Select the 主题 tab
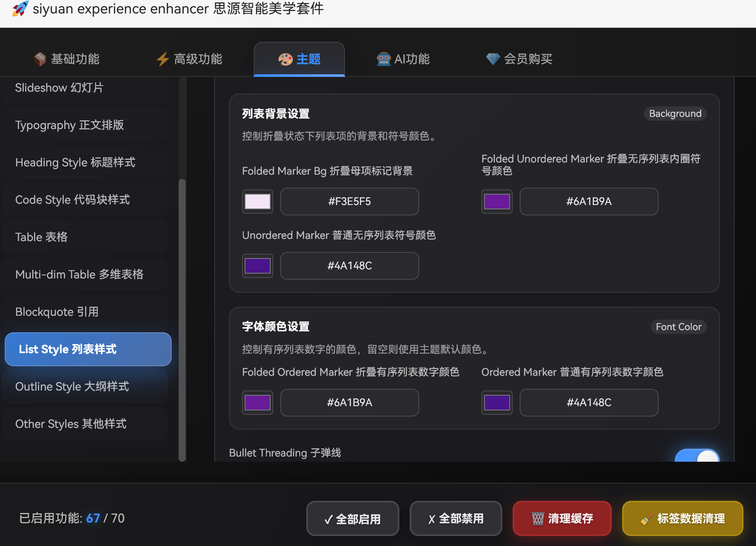The width and height of the screenshot is (756, 546). coord(299,59)
